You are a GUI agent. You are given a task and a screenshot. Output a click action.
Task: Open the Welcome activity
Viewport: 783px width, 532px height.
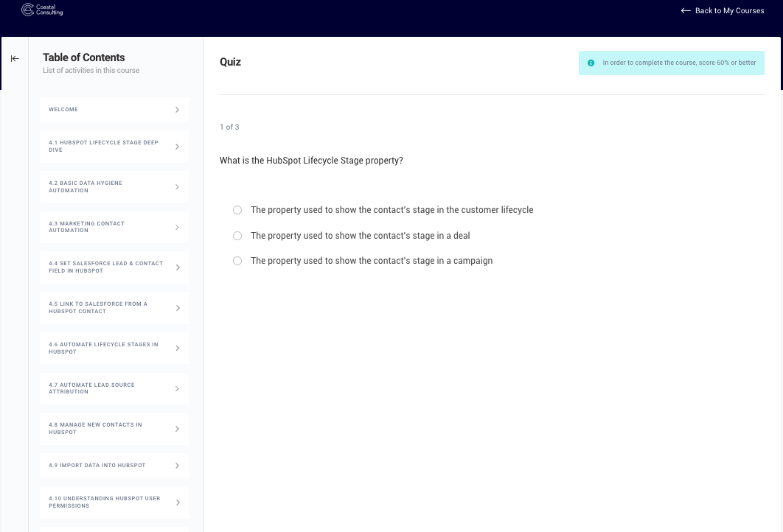pyautogui.click(x=114, y=110)
